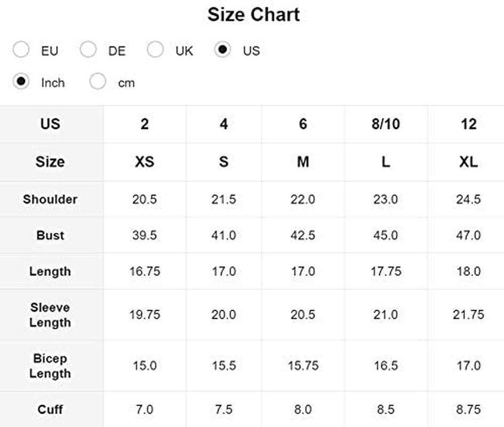Click the Sleeve Length row label

click(50, 315)
